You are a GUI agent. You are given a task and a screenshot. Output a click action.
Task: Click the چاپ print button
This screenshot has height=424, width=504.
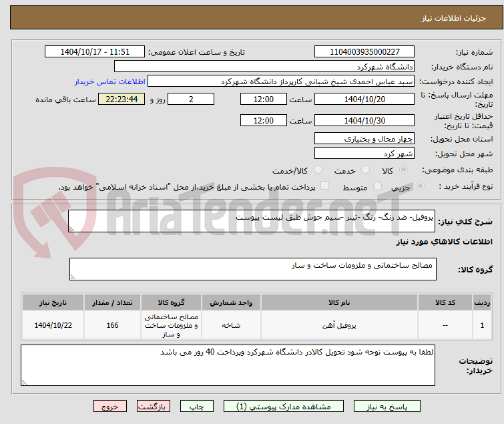(x=197, y=407)
